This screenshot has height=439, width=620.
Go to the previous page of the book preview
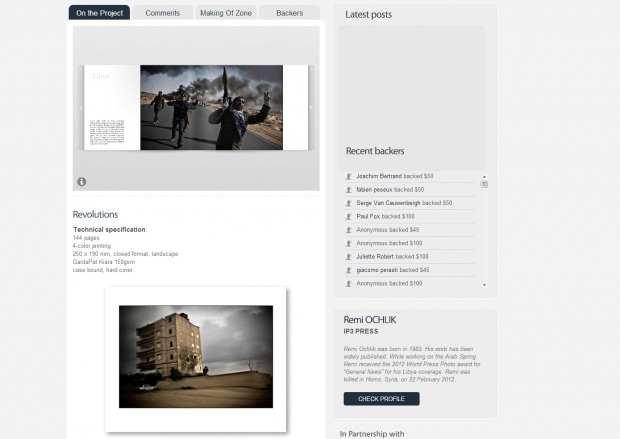click(x=81, y=108)
